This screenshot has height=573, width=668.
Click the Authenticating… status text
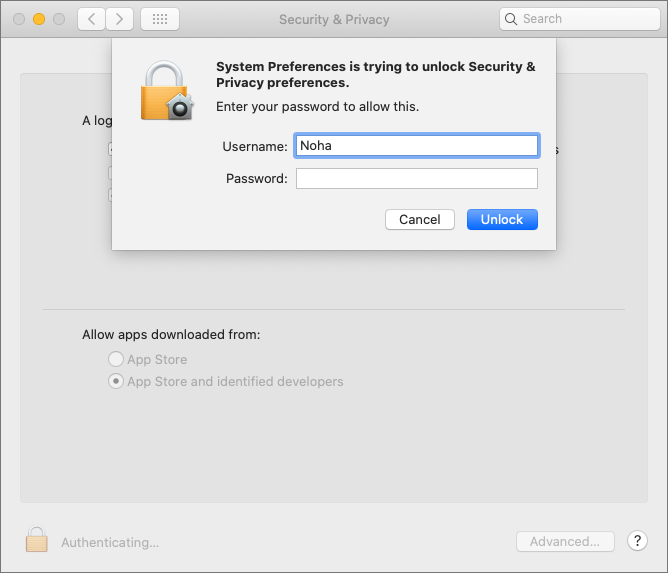pyautogui.click(x=110, y=542)
